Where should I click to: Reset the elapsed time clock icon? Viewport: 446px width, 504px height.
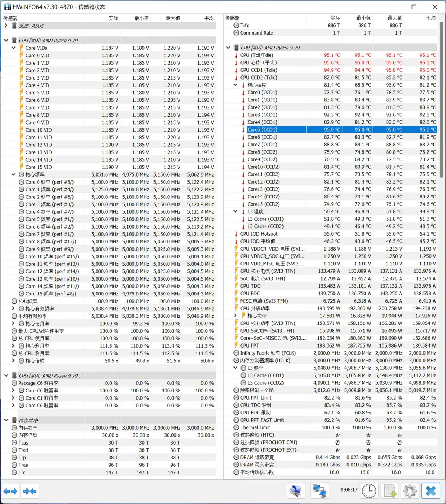(x=369, y=491)
